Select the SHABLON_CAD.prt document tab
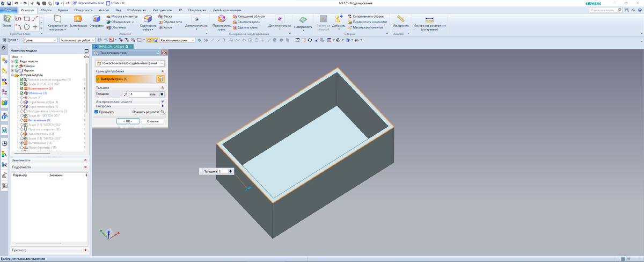This screenshot has width=644, height=262. tap(113, 47)
